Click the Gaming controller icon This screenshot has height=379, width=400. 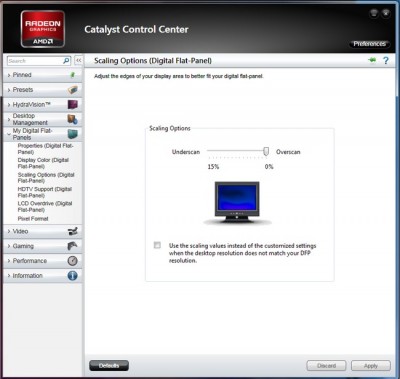(73, 246)
